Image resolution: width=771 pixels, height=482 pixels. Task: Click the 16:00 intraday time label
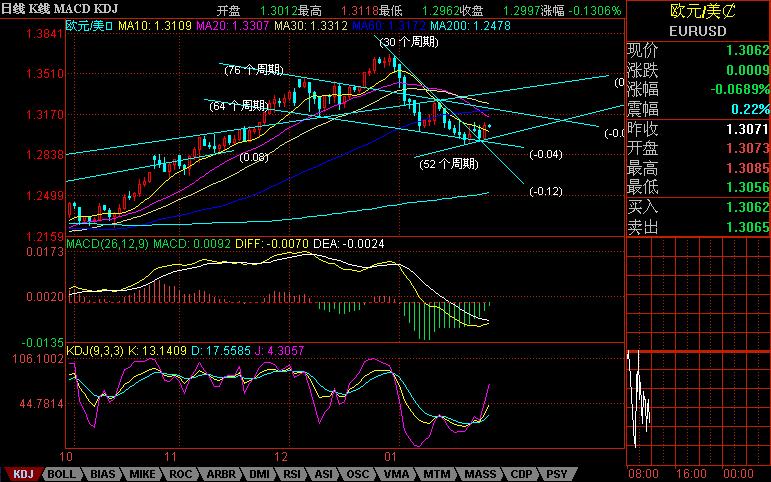(691, 474)
